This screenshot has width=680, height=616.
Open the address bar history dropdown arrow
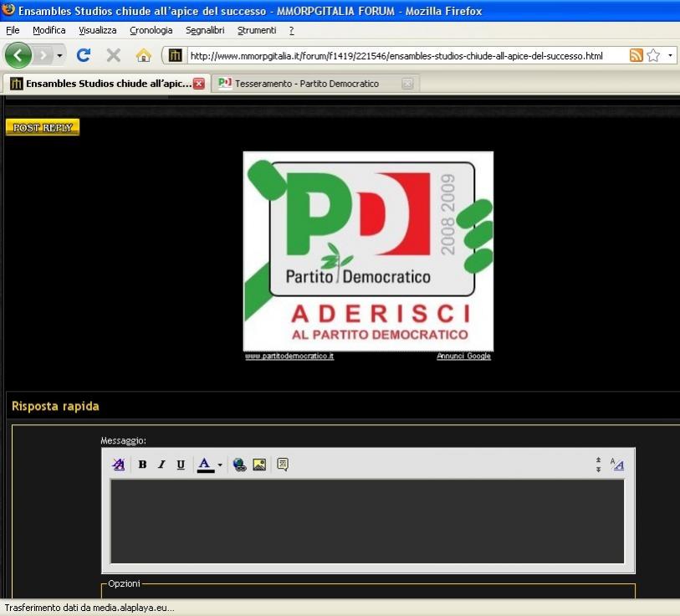point(670,55)
